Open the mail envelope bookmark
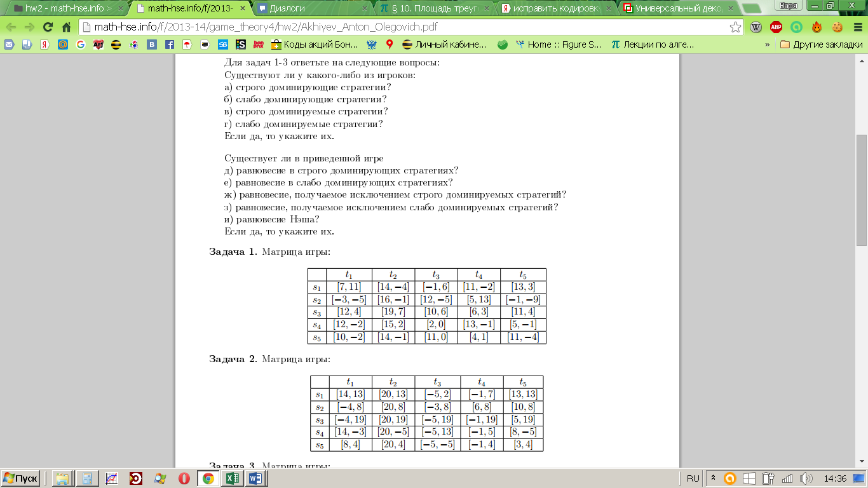Viewport: 868px width, 488px height. click(x=9, y=44)
